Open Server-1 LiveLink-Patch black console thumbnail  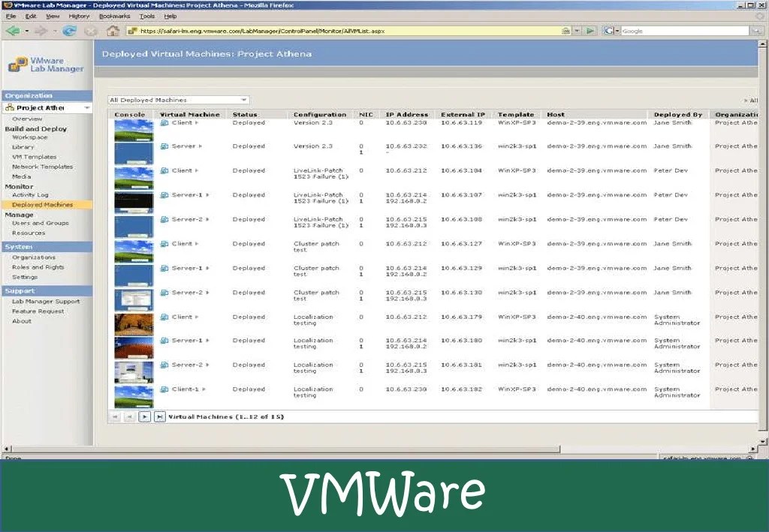coord(134,203)
